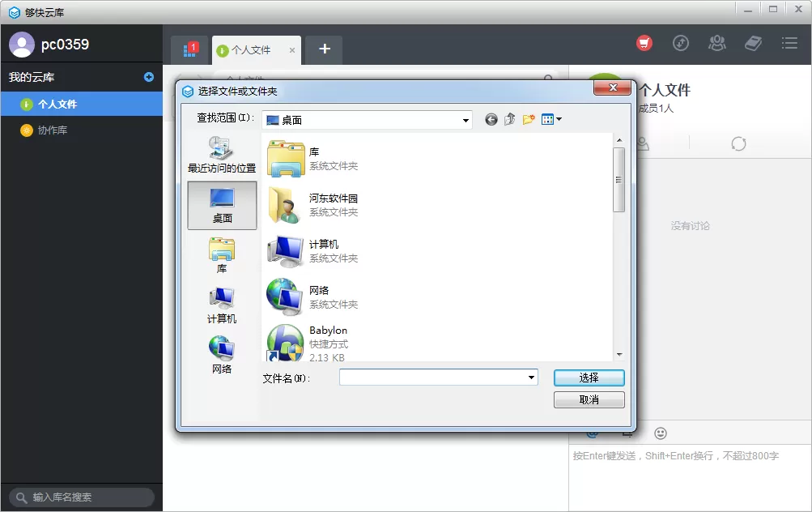Open 最近访问的位置 in places bar

click(222, 155)
